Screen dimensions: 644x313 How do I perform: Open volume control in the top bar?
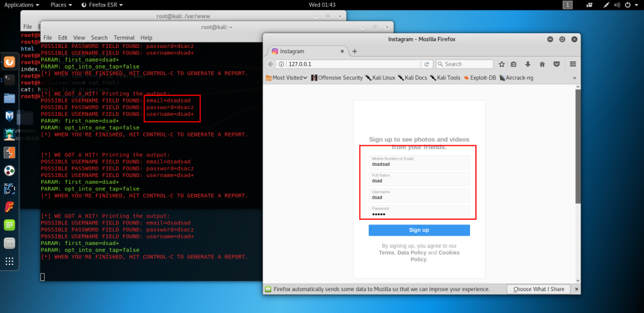tap(617, 5)
